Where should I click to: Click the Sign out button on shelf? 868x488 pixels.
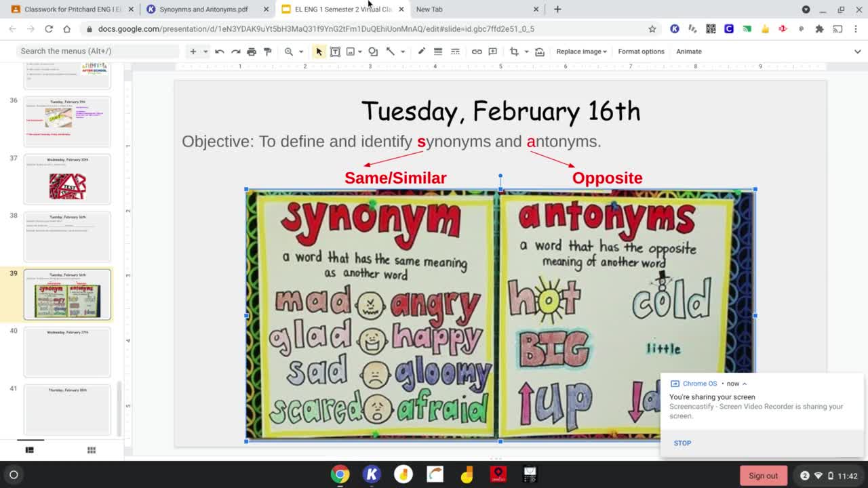click(763, 476)
